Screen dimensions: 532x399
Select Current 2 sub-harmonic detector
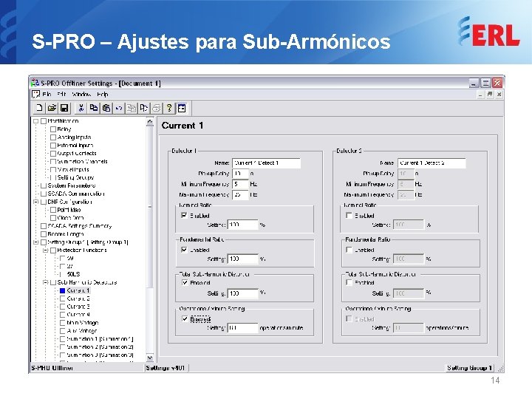tap(78, 299)
